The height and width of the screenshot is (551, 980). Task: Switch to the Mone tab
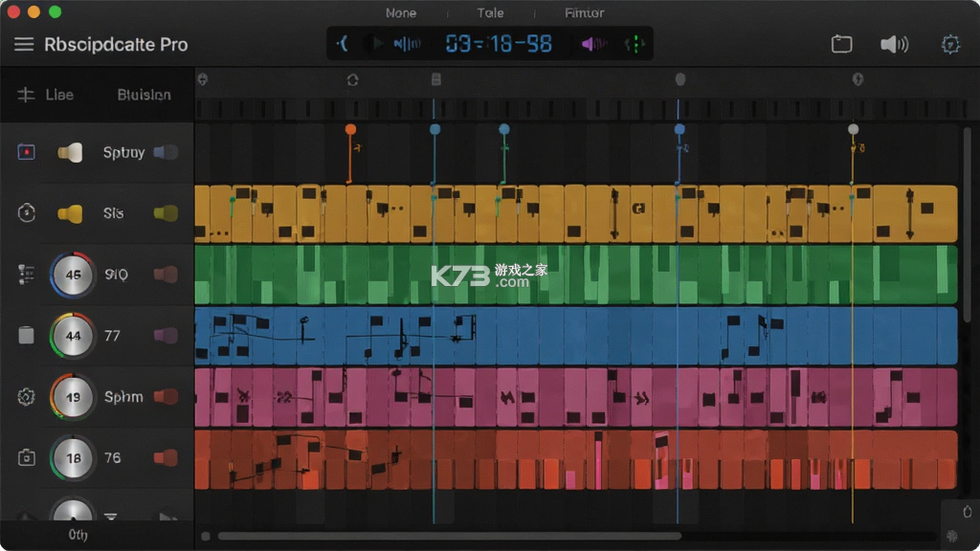pyautogui.click(x=401, y=12)
